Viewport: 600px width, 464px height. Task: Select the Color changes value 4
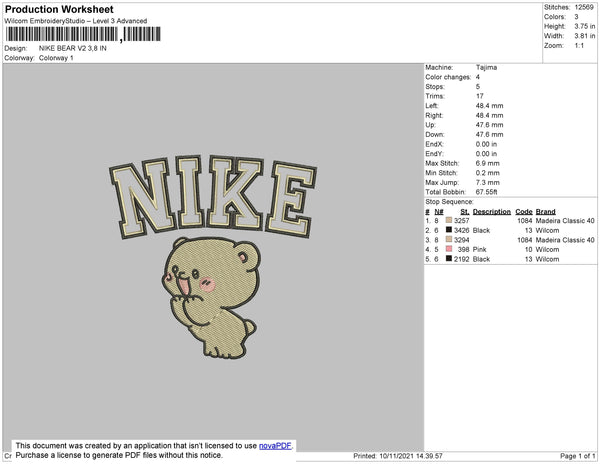(x=478, y=77)
